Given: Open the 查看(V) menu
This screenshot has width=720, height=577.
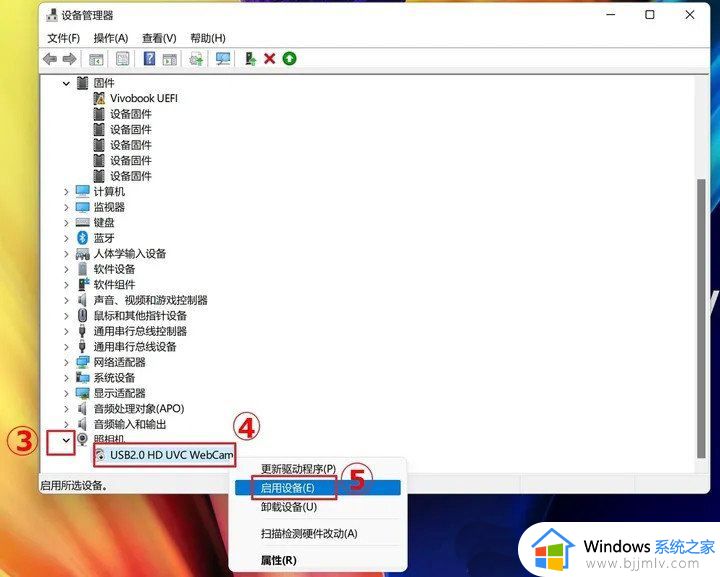Looking at the screenshot, I should coord(159,38).
